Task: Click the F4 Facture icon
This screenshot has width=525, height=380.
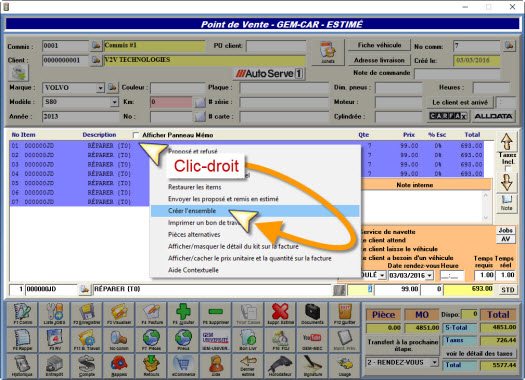Action: pos(151,314)
